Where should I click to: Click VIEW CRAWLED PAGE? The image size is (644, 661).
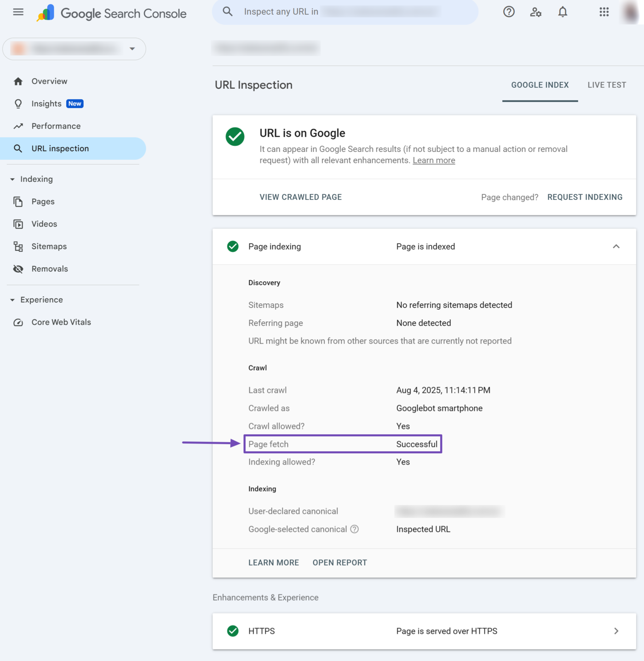pos(301,197)
